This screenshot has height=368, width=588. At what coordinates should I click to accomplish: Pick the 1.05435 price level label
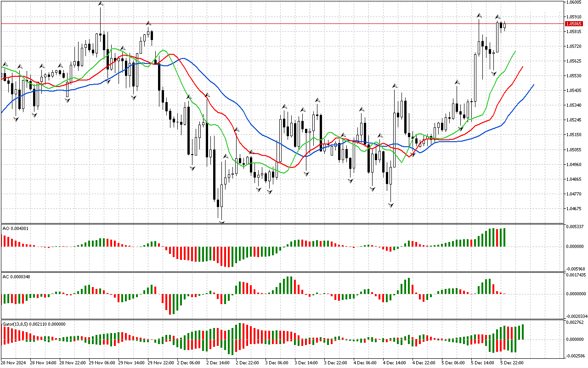574,91
